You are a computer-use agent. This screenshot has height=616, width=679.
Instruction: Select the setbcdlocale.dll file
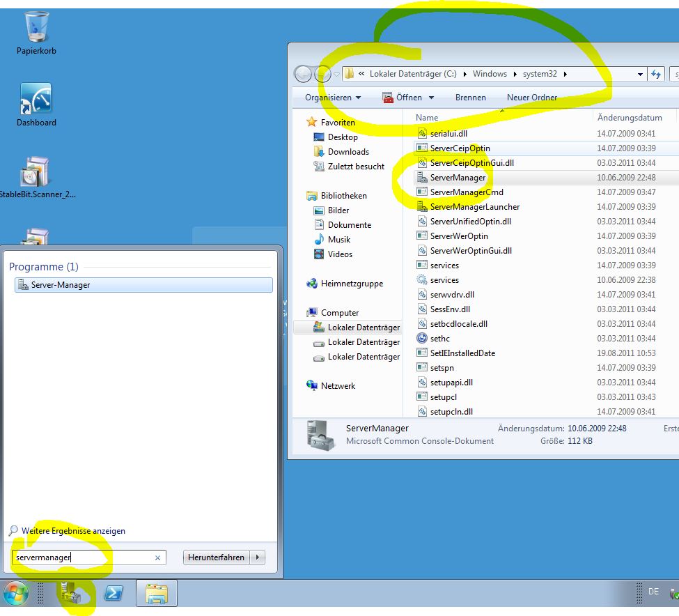click(458, 324)
